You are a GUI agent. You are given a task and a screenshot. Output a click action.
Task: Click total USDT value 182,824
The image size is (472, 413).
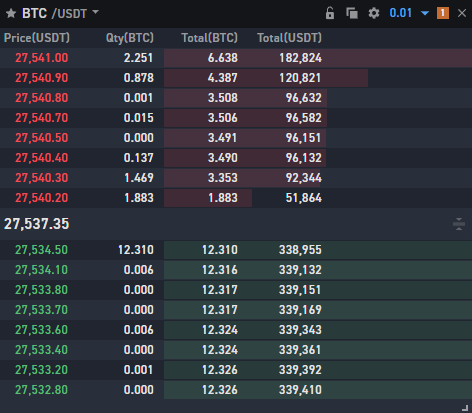tap(300, 58)
